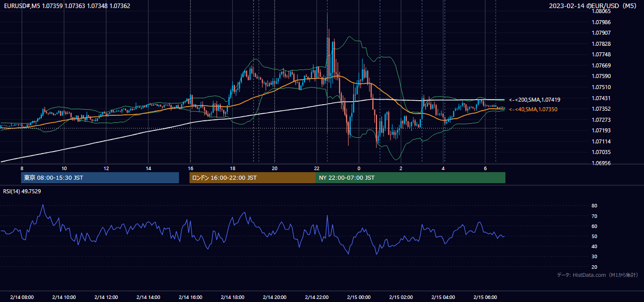Click price axis value 1.07273
Viewport: 644px width, 302px height.
coord(601,120)
